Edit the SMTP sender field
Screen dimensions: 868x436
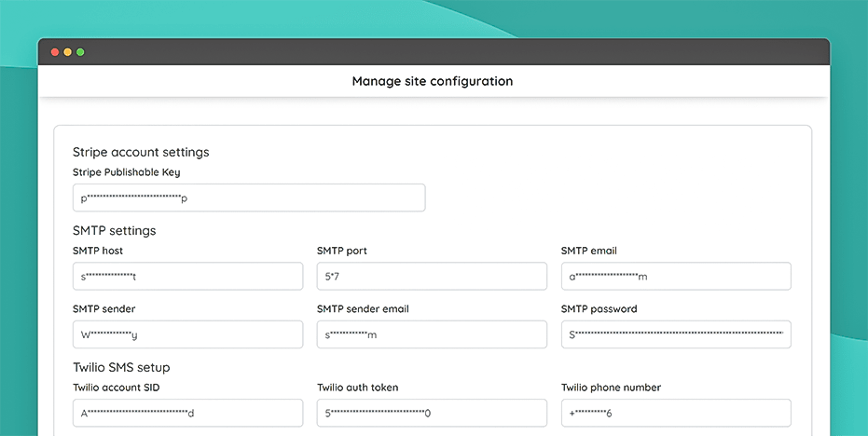coord(187,334)
